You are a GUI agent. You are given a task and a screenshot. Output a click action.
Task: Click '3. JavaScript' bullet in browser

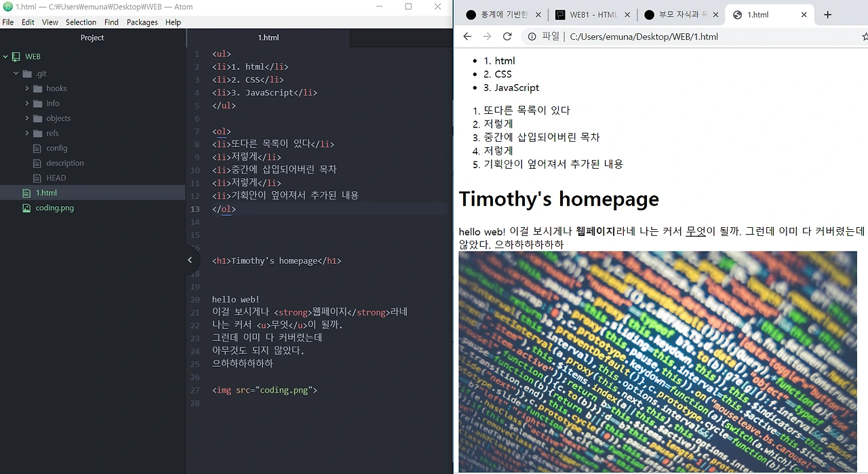511,87
